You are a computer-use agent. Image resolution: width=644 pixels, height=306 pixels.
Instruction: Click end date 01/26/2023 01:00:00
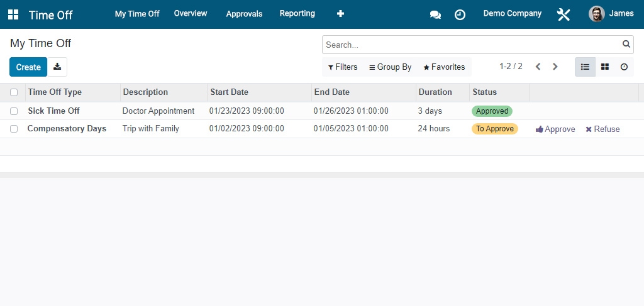click(x=351, y=111)
